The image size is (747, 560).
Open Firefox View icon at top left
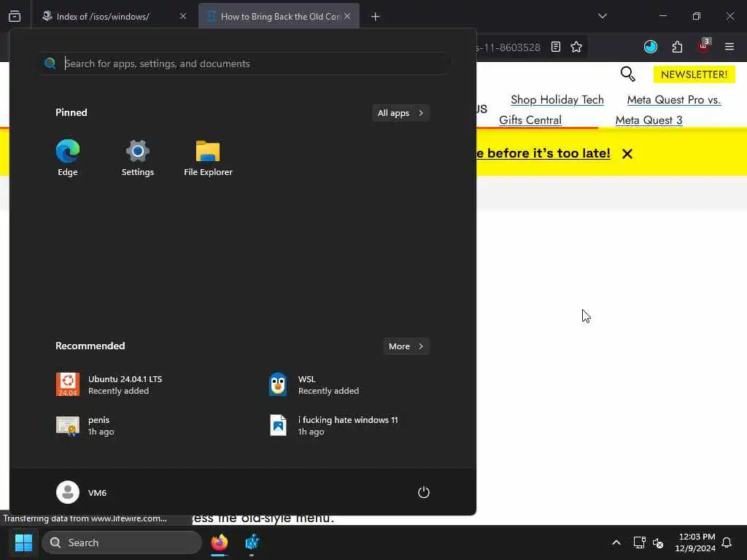pyautogui.click(x=15, y=16)
